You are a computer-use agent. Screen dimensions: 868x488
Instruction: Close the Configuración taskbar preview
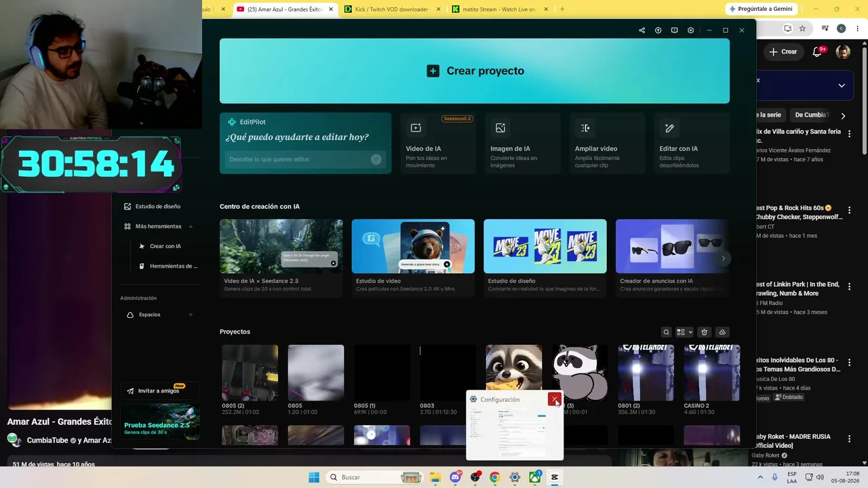coord(555,399)
